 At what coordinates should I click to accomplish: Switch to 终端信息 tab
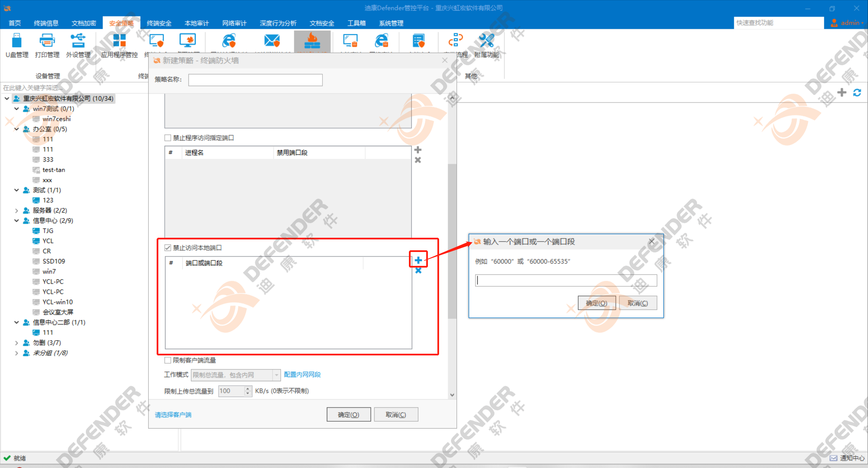46,23
